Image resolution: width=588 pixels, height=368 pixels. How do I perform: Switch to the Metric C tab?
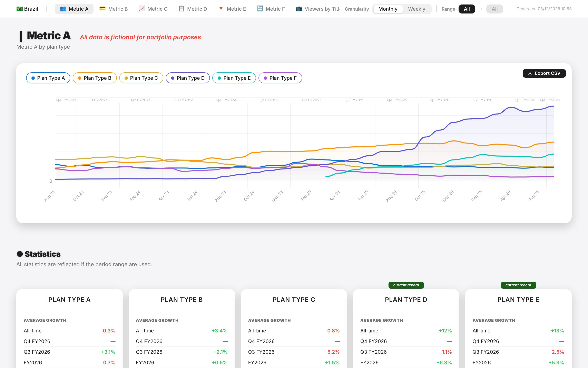pos(153,9)
